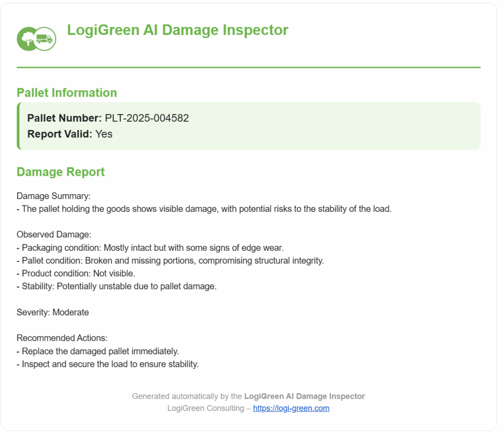
Task: Click the truck icon in the logo
Action: [x=45, y=39]
